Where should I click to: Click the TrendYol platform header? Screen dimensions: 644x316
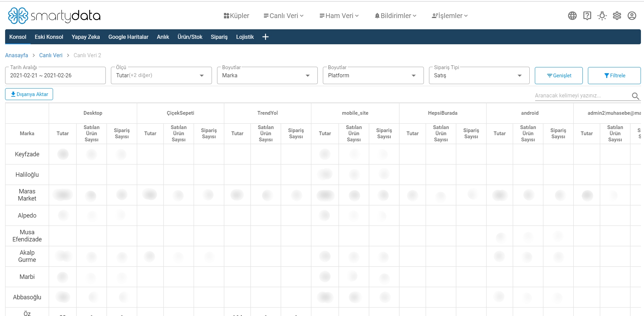(267, 113)
